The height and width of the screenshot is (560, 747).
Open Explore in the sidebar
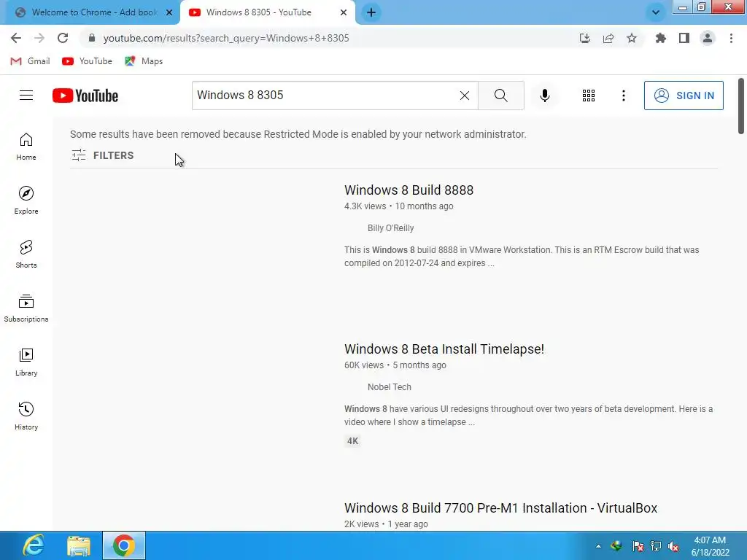26,201
